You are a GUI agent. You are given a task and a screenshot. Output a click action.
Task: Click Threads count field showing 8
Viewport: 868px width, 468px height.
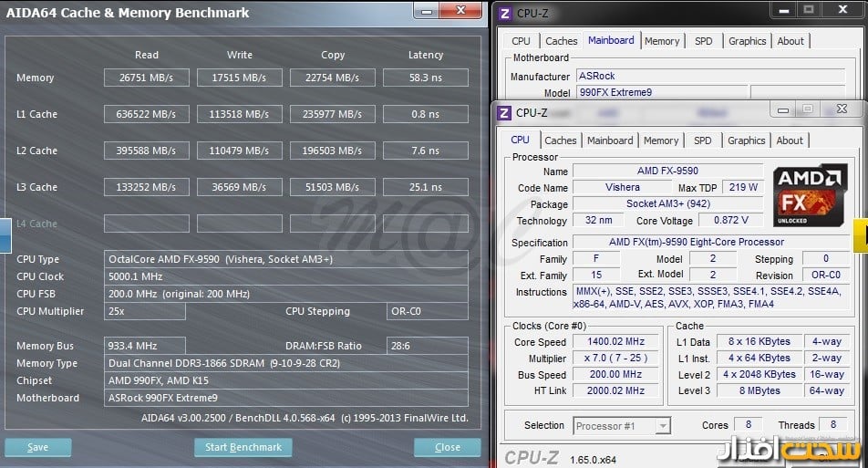(833, 425)
